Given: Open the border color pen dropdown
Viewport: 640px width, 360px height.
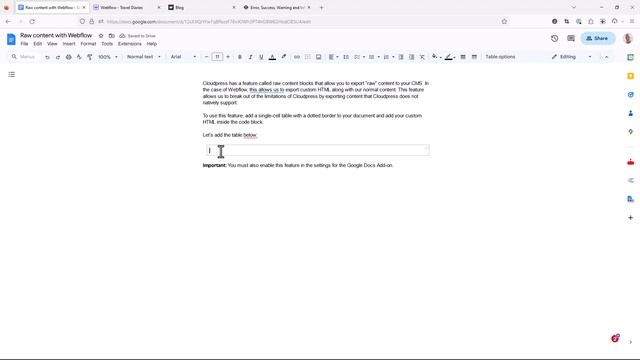Looking at the screenshot, I should click(x=450, y=57).
